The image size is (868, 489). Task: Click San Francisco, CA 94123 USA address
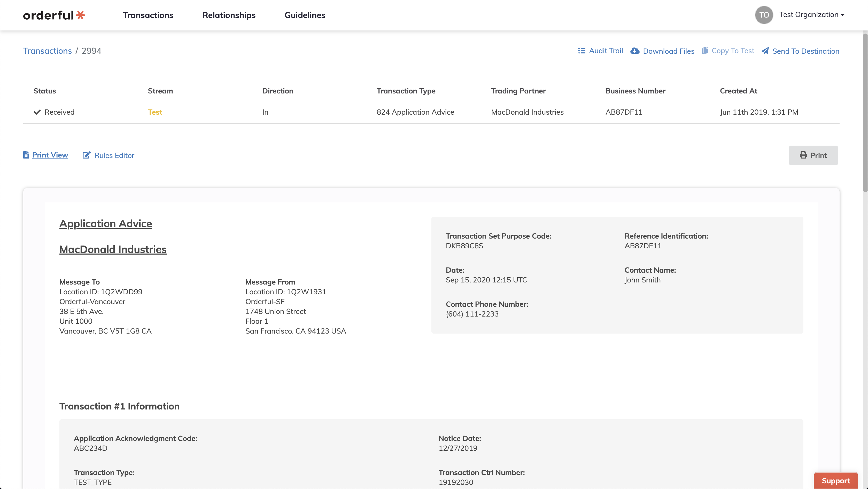click(x=296, y=331)
